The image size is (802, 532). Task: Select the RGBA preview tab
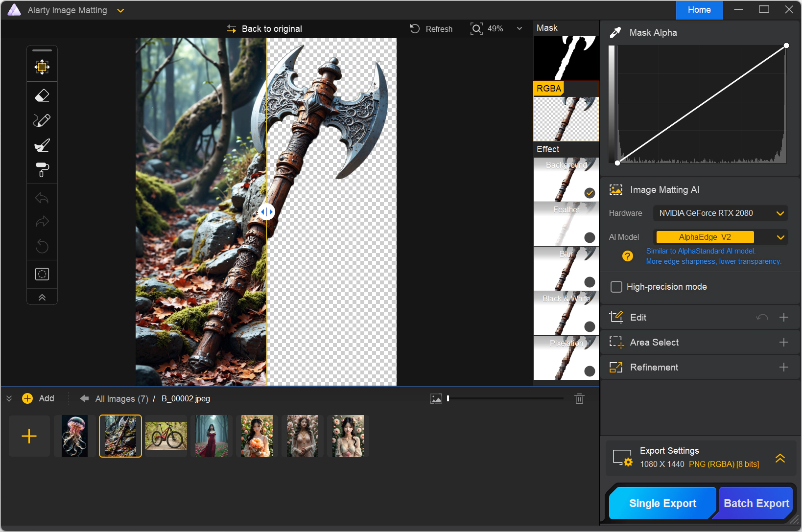[549, 89]
